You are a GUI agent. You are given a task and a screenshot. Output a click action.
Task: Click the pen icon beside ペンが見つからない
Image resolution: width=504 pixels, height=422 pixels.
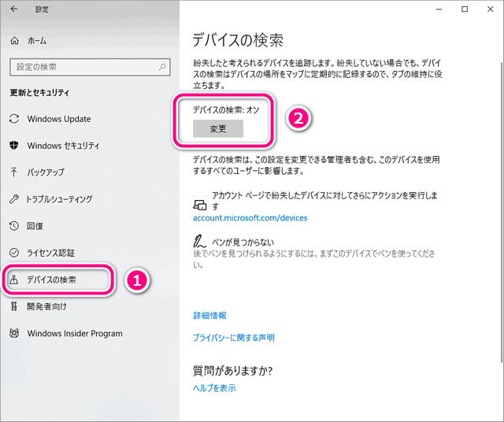pos(199,241)
